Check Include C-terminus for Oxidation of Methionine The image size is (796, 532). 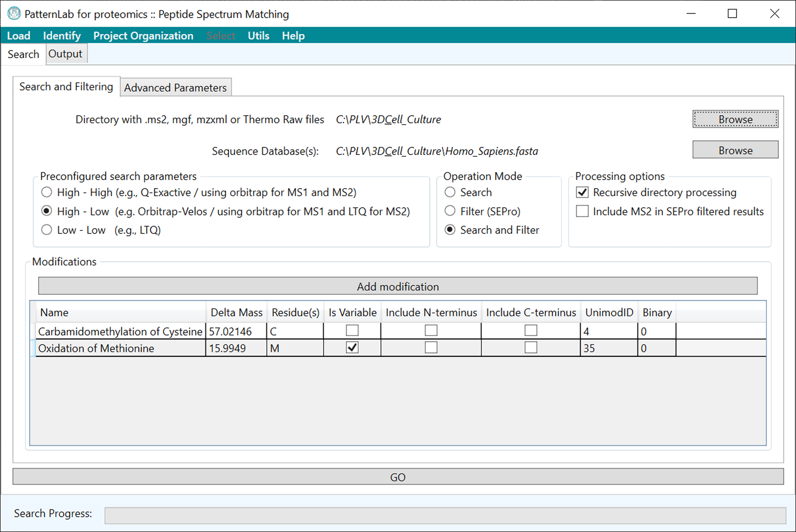(531, 348)
